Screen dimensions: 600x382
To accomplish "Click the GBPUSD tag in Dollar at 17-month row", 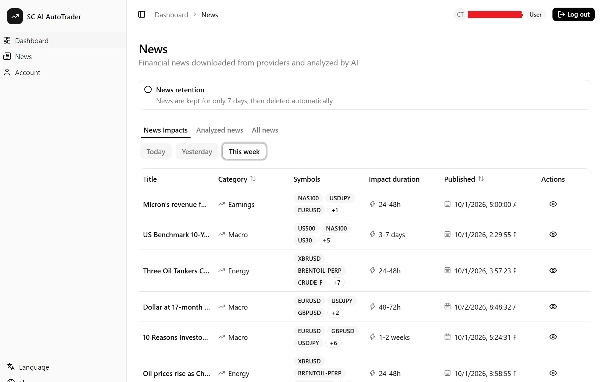I will (309, 313).
